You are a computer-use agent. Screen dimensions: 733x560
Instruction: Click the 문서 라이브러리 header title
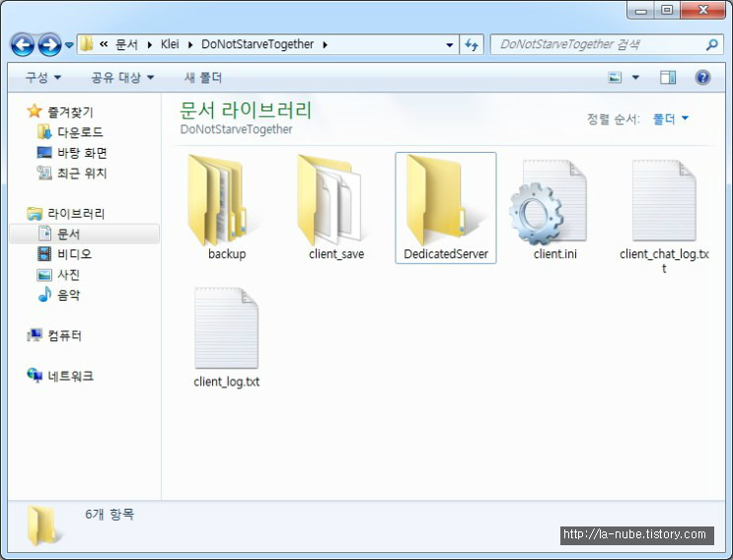click(246, 110)
